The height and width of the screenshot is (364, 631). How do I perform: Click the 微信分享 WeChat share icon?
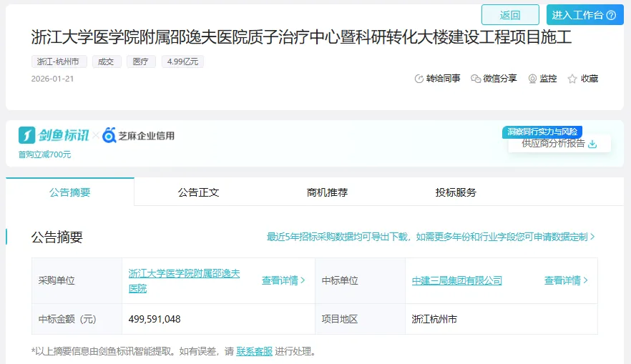tap(476, 79)
